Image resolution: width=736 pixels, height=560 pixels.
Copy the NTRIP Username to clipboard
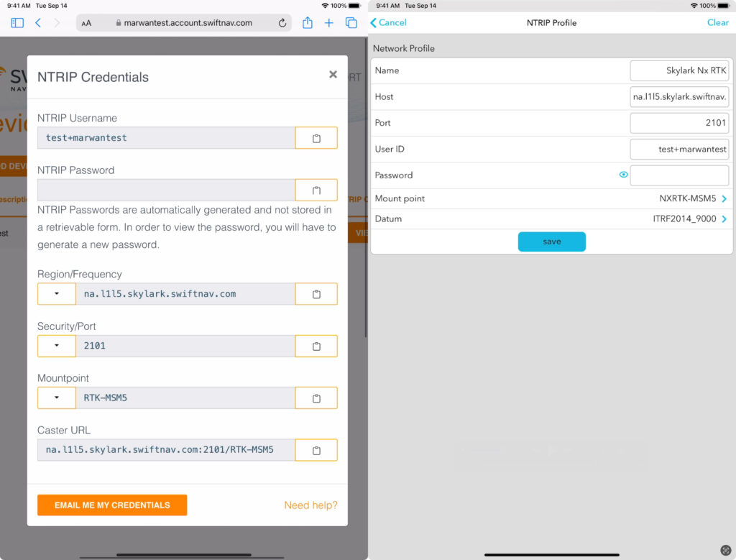[316, 138]
